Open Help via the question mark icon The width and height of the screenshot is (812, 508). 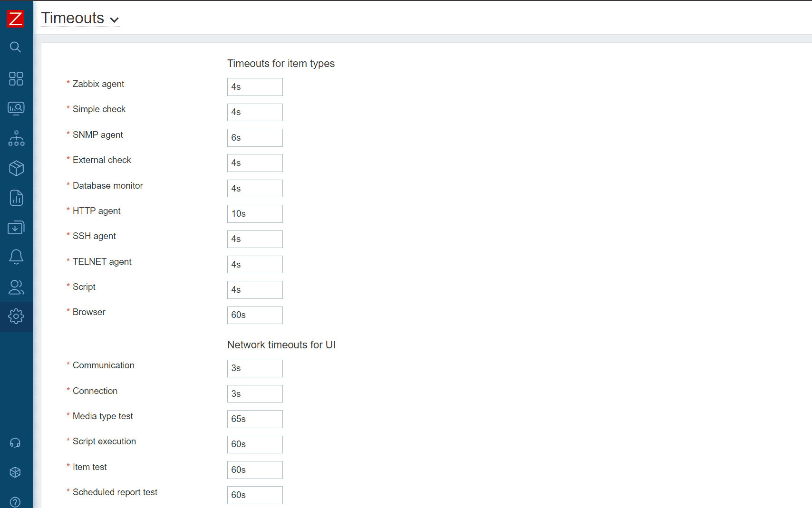(15, 501)
